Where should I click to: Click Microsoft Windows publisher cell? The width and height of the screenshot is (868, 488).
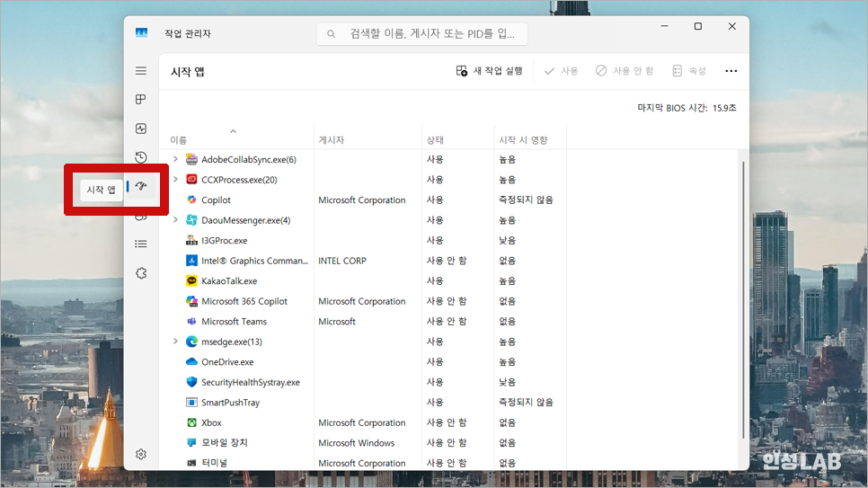[x=357, y=442]
